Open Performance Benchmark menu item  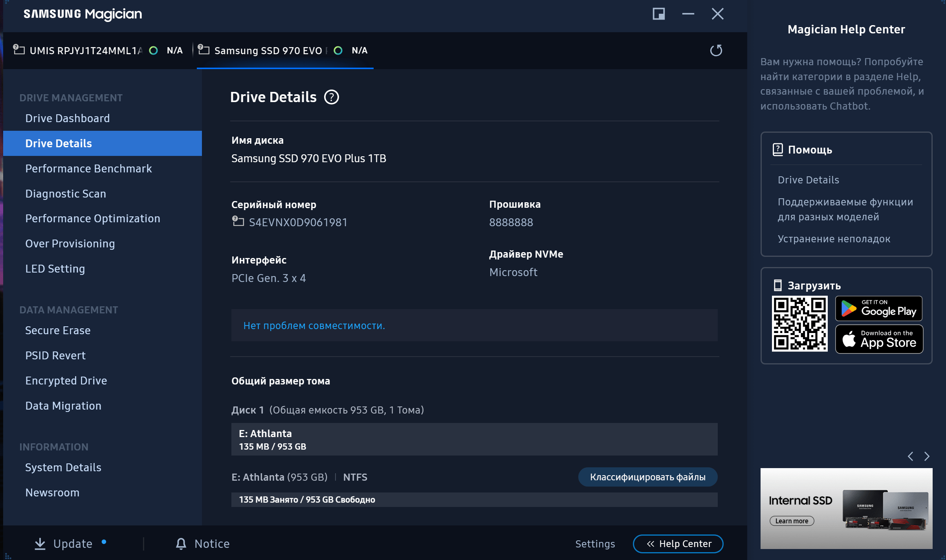tap(88, 168)
